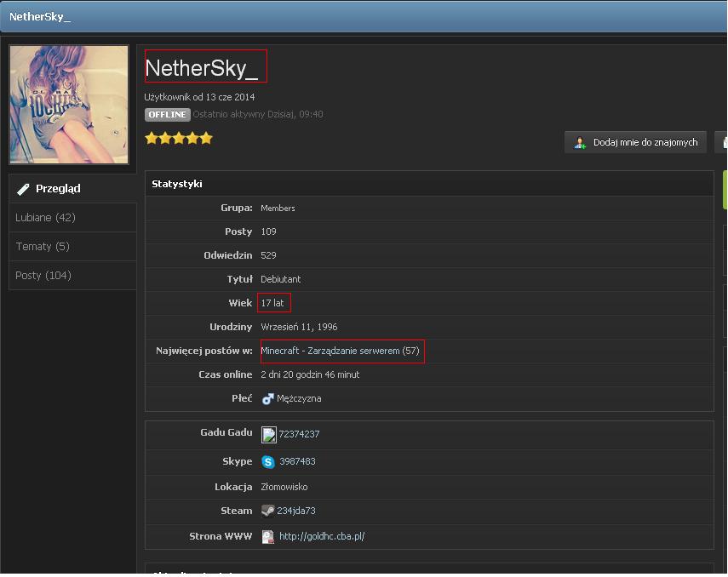Click the Steam ID 234jda73
Screen dimensions: 728x577
[296, 511]
